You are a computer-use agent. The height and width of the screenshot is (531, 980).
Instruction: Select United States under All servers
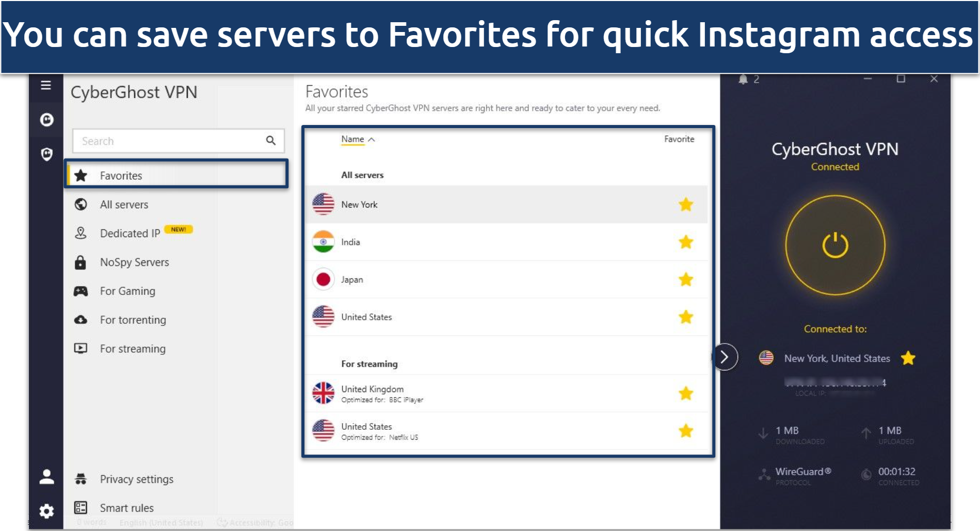(x=506, y=317)
